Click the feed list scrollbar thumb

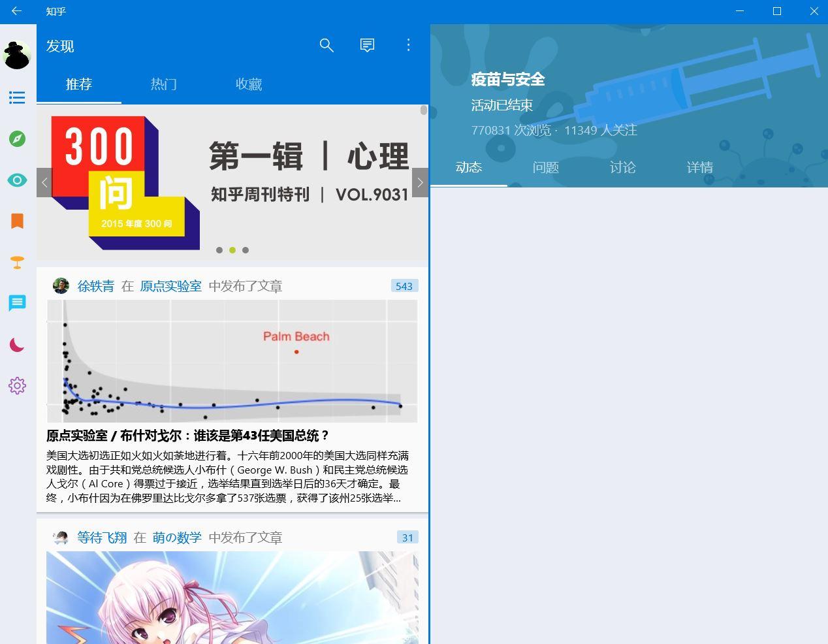click(424, 110)
